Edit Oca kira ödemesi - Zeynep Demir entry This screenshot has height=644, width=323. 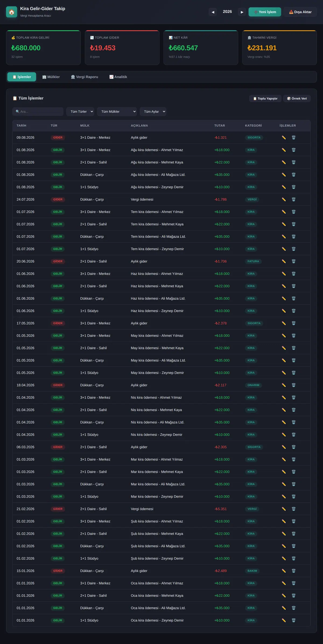pos(284,620)
